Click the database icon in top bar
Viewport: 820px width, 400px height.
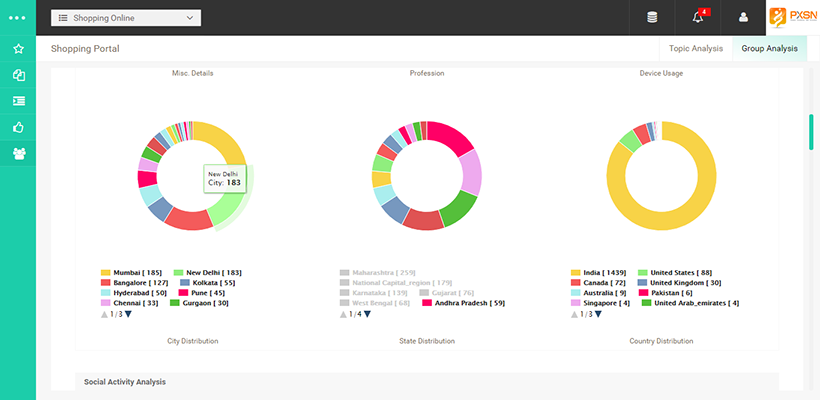point(652,17)
